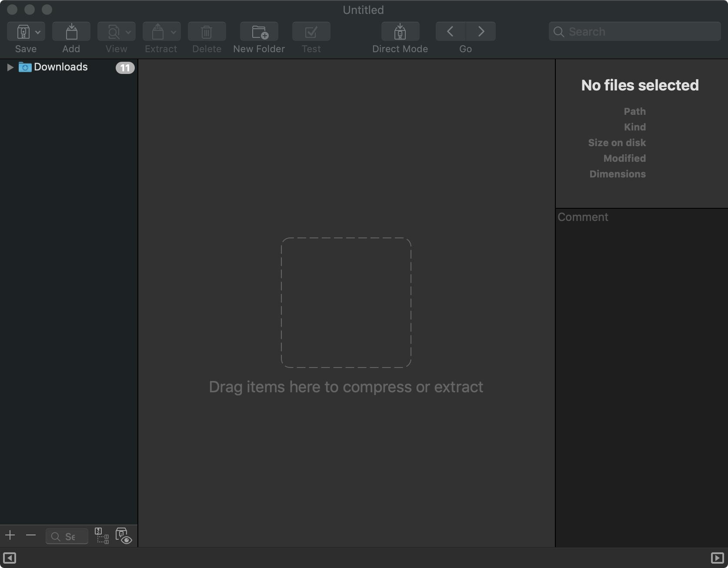Select the Downloads sidebar item
This screenshot has height=568, width=728.
61,67
